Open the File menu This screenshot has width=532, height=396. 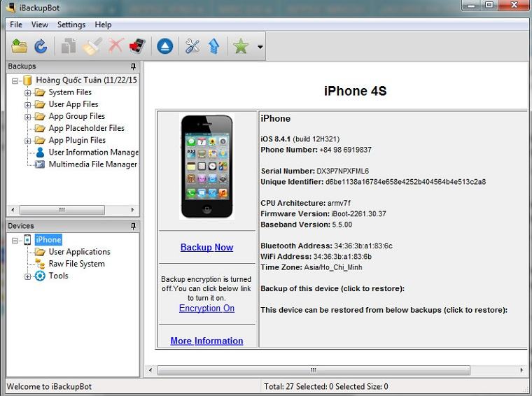(16, 24)
